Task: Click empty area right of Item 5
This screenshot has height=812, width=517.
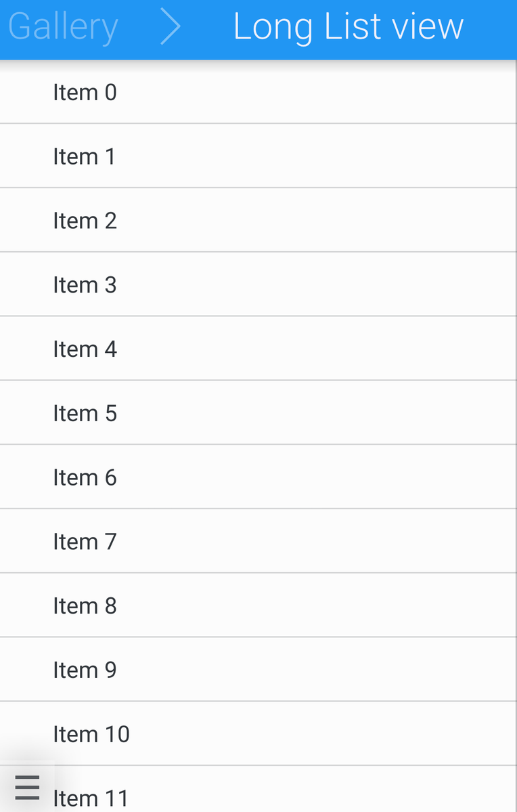Action: 325,413
